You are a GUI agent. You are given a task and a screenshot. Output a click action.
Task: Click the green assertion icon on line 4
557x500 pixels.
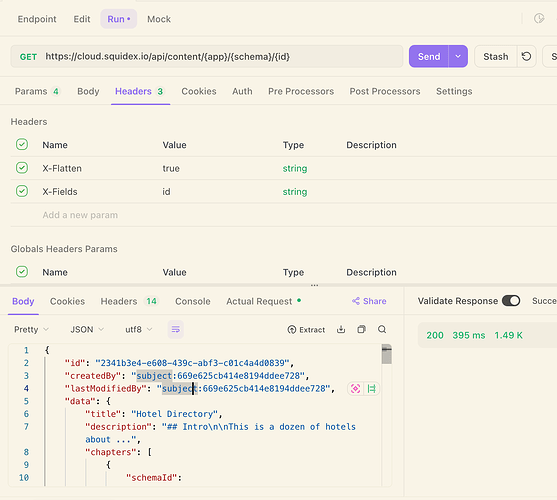[x=372, y=388]
